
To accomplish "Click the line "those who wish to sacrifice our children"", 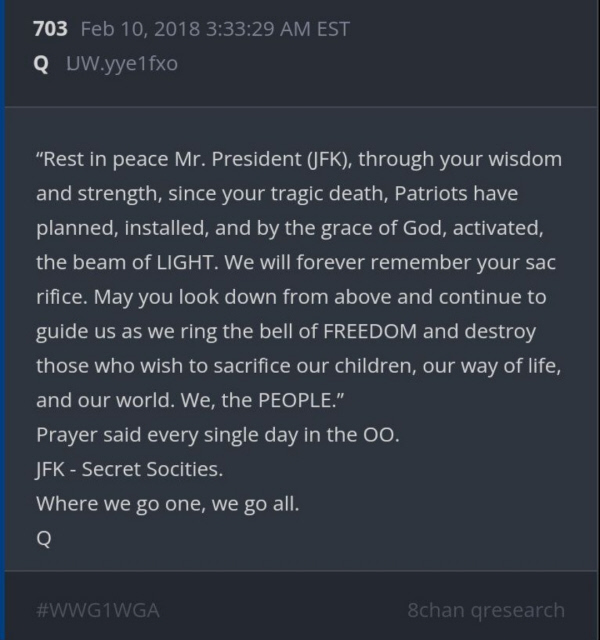I will pyautogui.click(x=298, y=365).
